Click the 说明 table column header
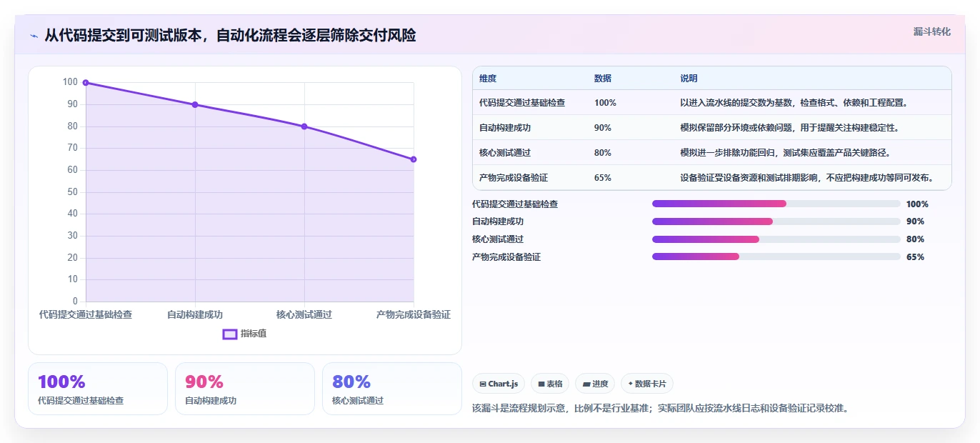 (689, 79)
